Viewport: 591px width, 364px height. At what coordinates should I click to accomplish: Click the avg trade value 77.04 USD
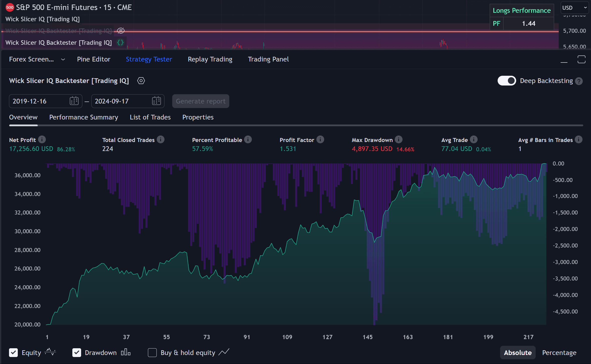coord(457,149)
